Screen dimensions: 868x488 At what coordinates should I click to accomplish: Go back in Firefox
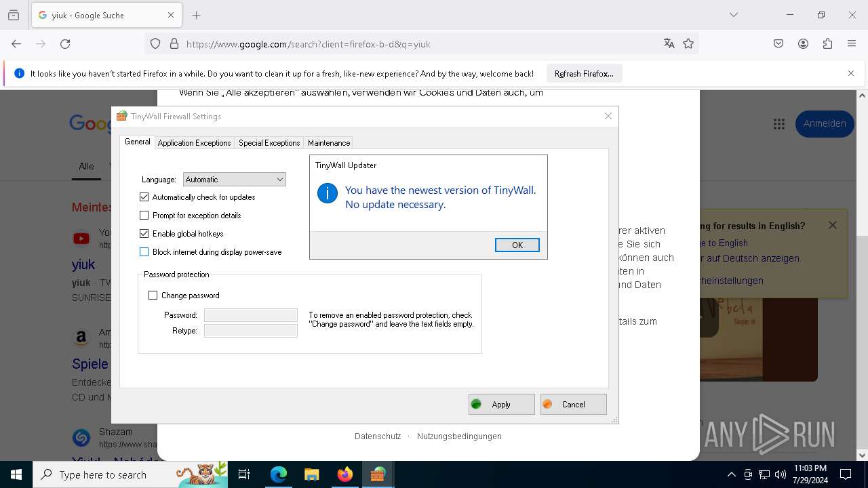[x=16, y=43]
